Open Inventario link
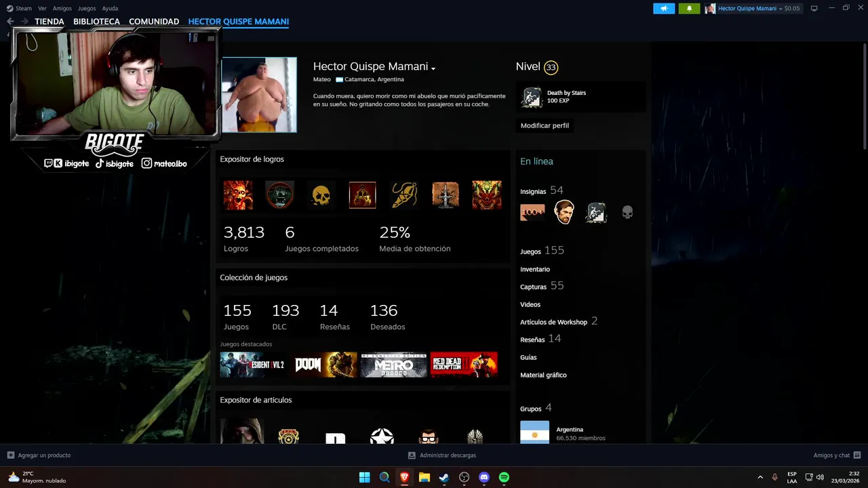 (535, 269)
